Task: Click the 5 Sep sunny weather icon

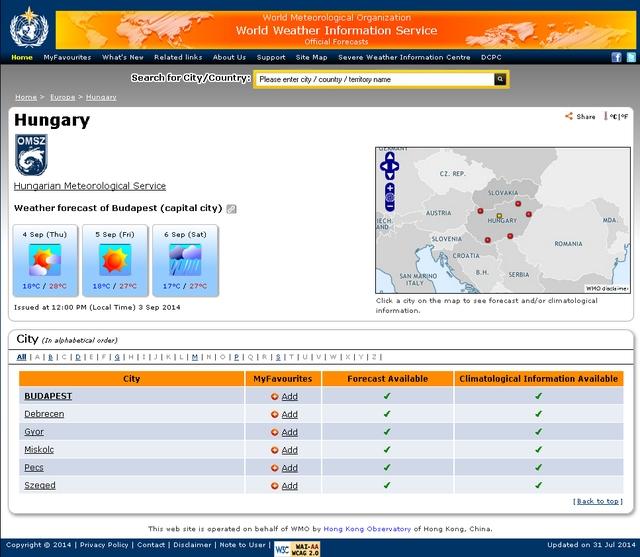Action: pyautogui.click(x=115, y=260)
